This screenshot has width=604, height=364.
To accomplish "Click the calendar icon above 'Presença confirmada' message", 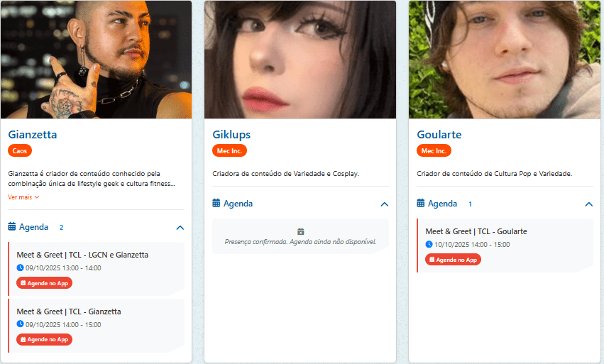I will click(x=300, y=231).
